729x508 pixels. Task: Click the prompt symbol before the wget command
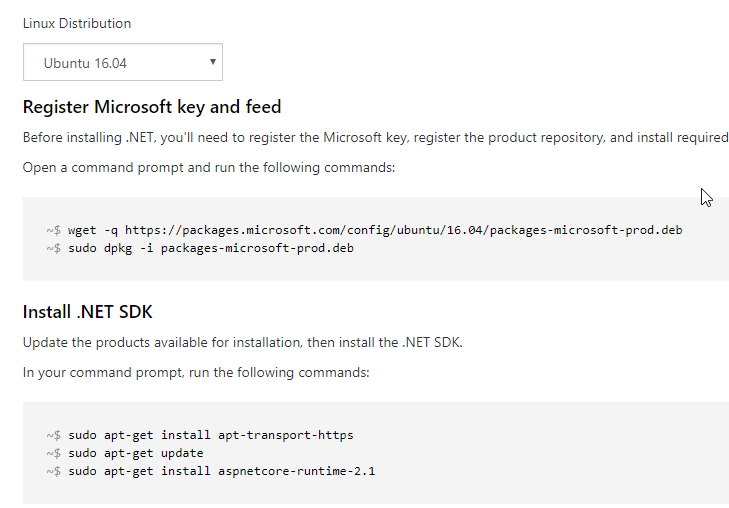[x=54, y=230]
